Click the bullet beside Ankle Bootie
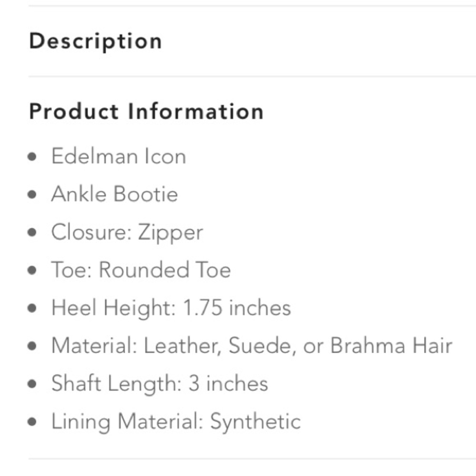 point(32,195)
